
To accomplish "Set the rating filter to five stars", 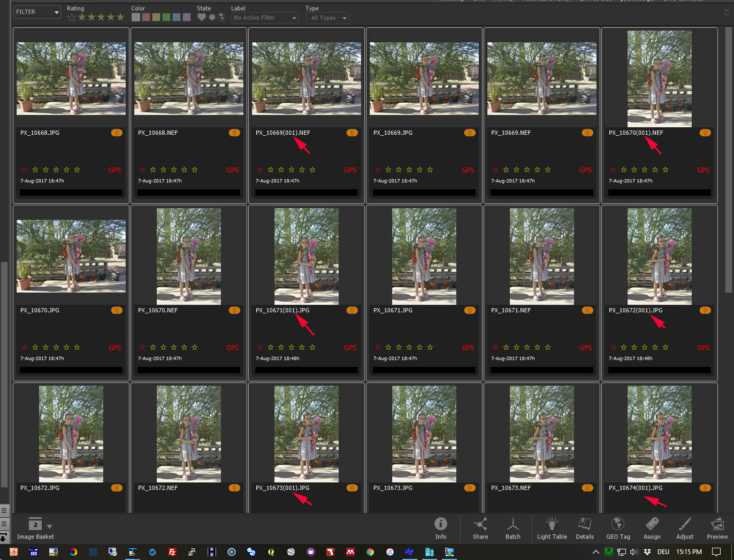I will [x=120, y=17].
